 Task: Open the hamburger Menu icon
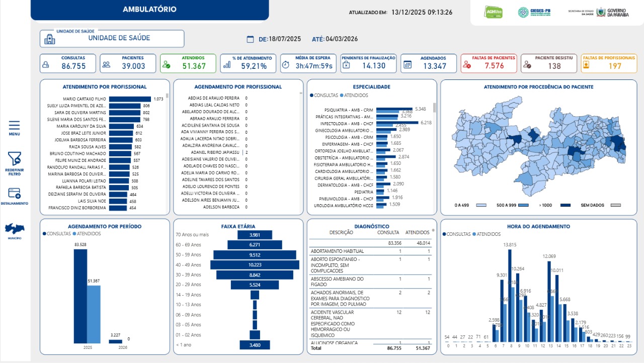coord(14,126)
